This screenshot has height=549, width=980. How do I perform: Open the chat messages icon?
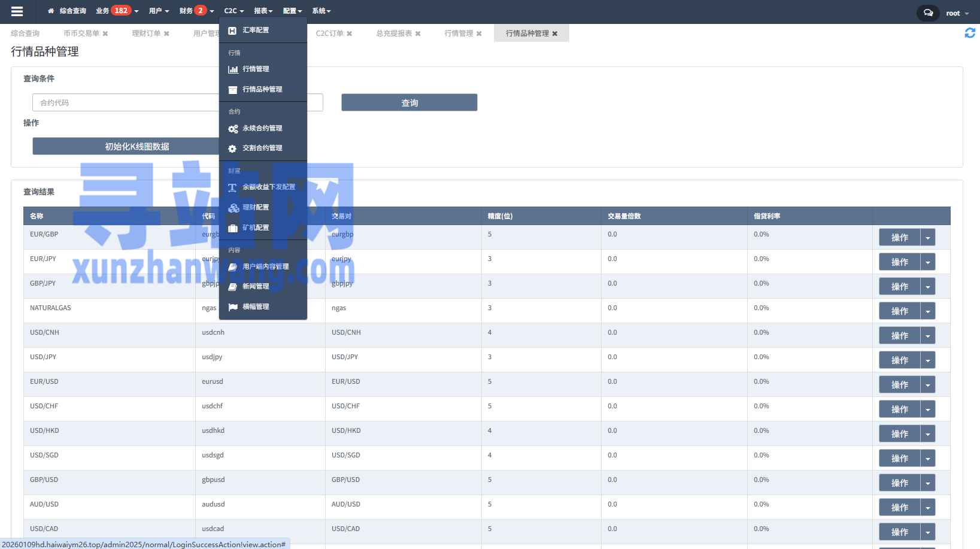(927, 13)
